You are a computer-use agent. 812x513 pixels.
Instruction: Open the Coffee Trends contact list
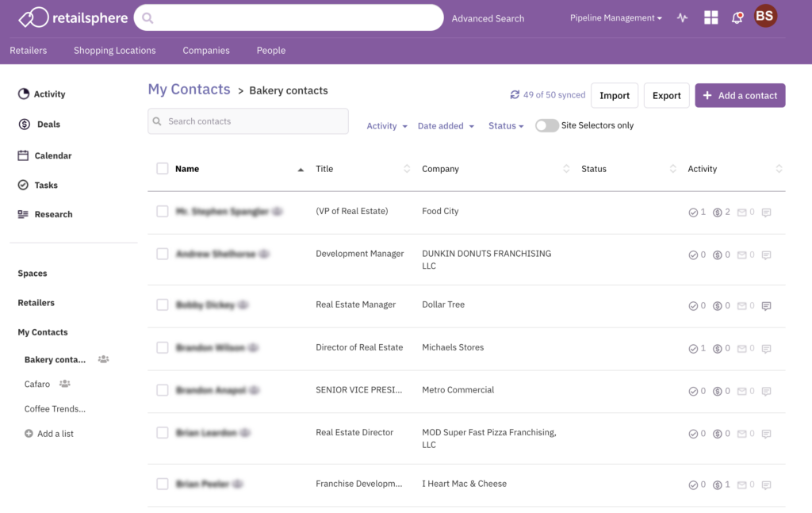click(55, 408)
